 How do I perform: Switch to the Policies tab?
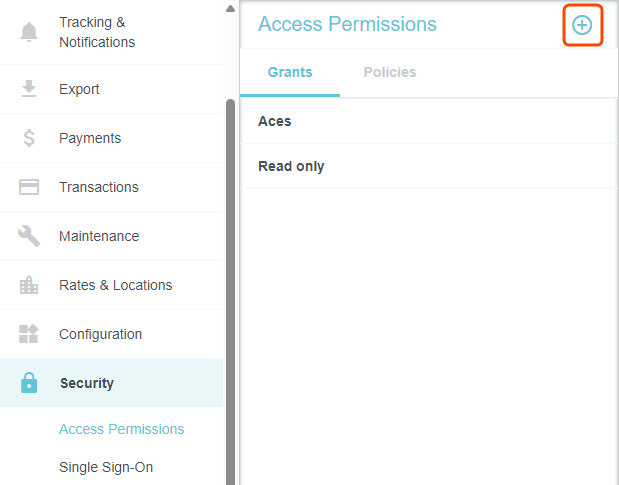(389, 72)
